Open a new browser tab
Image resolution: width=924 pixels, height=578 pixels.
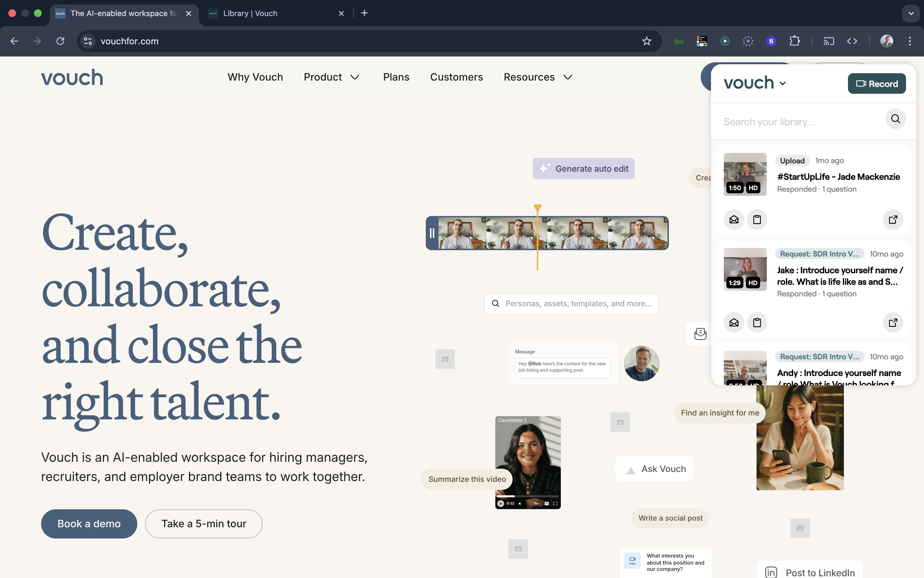point(365,13)
